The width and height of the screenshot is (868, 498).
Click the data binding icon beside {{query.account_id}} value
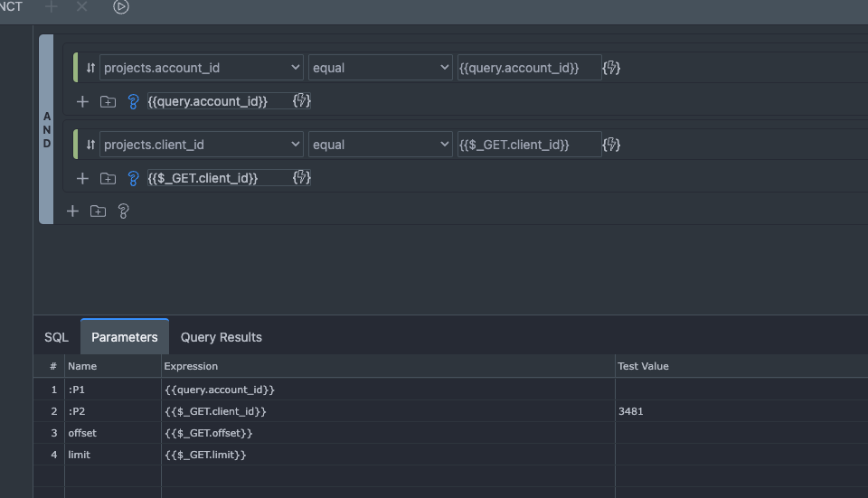click(611, 68)
